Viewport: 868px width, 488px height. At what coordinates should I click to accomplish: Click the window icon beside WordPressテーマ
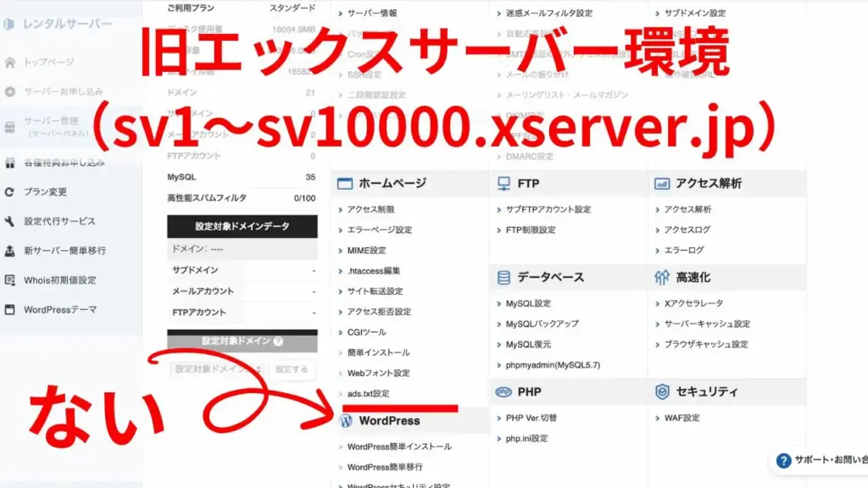10,309
